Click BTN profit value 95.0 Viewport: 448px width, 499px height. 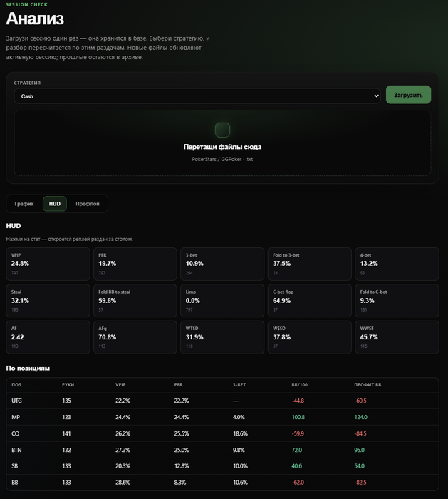coord(359,450)
